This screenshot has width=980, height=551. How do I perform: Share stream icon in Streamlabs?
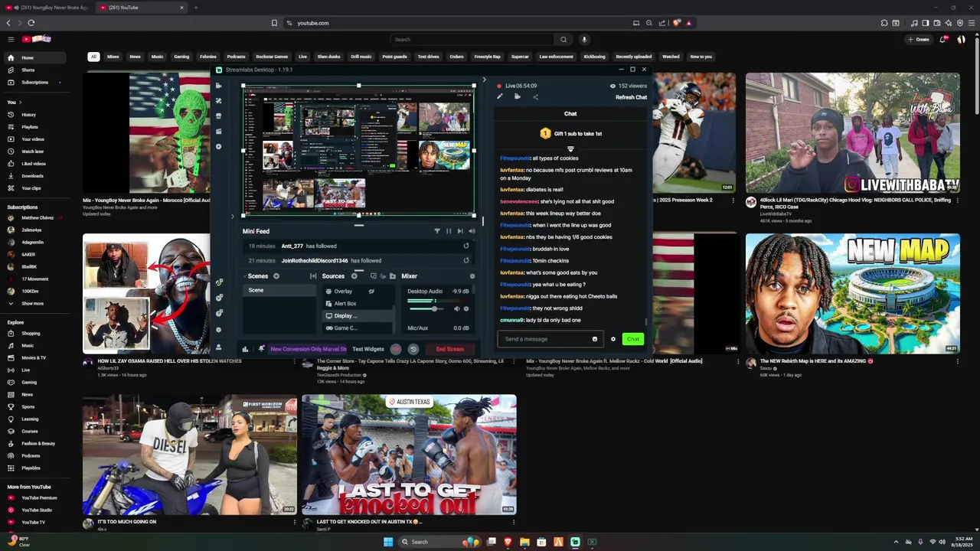click(x=535, y=96)
